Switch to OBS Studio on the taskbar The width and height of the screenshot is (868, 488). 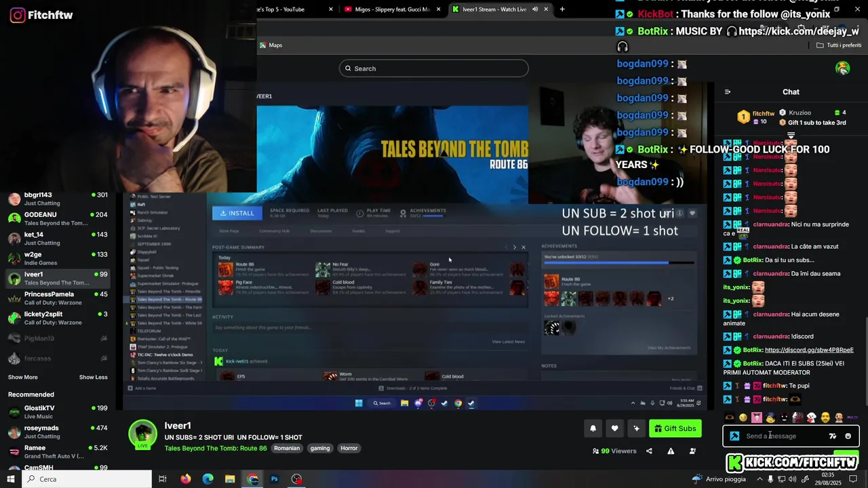pos(297,479)
